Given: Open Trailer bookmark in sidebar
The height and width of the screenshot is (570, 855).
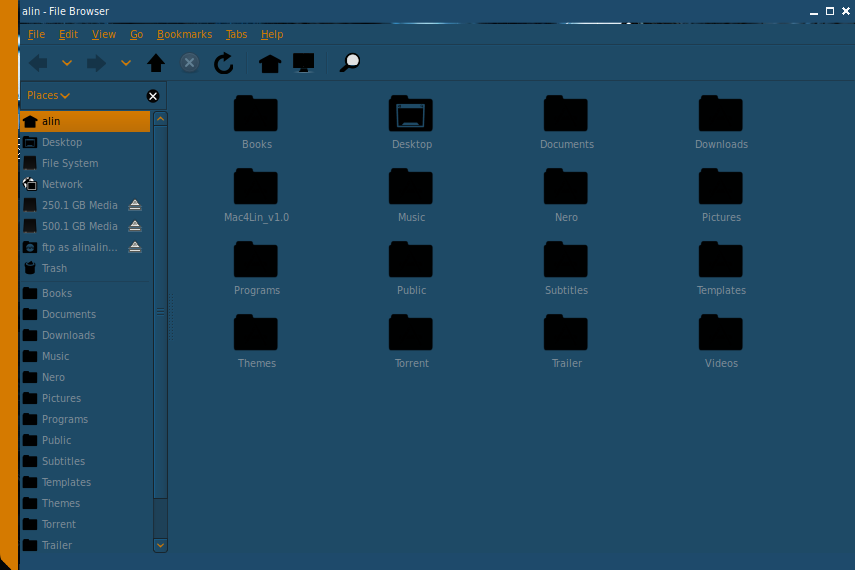Looking at the screenshot, I should coord(85,545).
